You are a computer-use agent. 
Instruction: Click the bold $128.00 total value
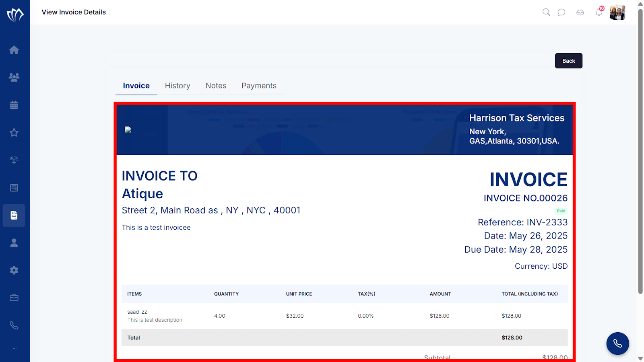click(x=512, y=338)
